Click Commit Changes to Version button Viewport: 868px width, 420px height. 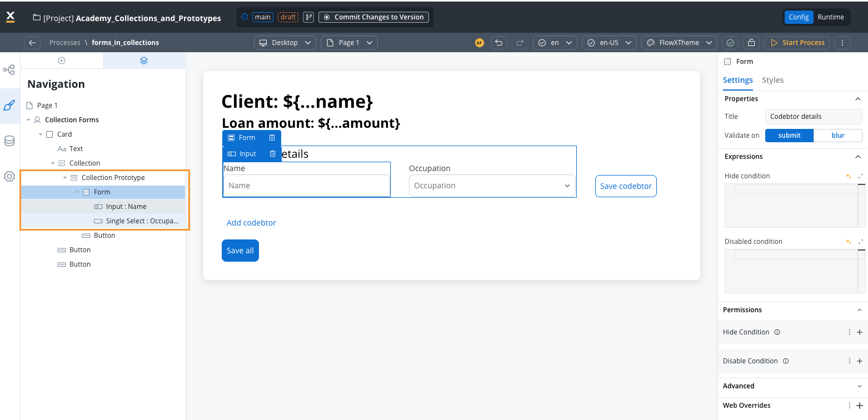coord(373,17)
